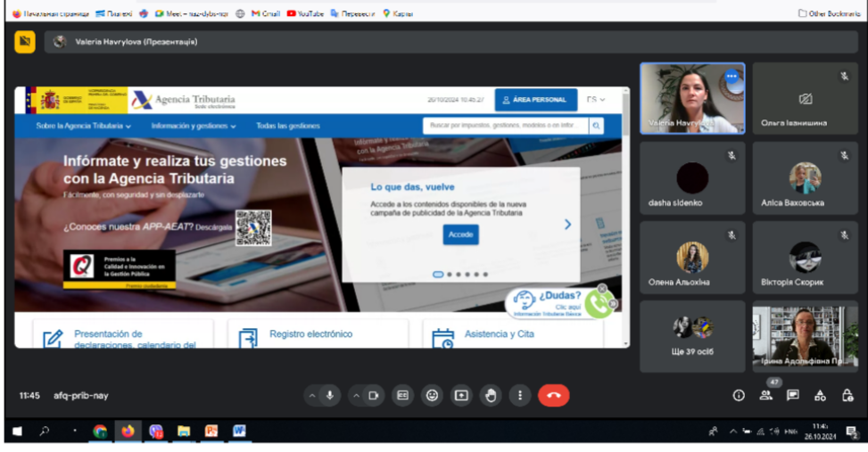868x452 pixels.
Task: Close the ¿Dudas? help bubble
Action: click(x=602, y=289)
